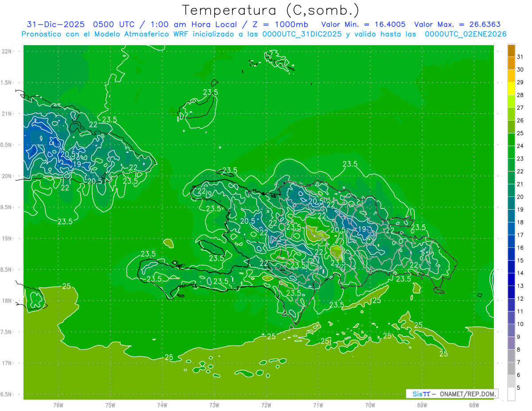Click the "69W" longitude axis label
The height and width of the screenshot is (411, 532).
point(422,405)
